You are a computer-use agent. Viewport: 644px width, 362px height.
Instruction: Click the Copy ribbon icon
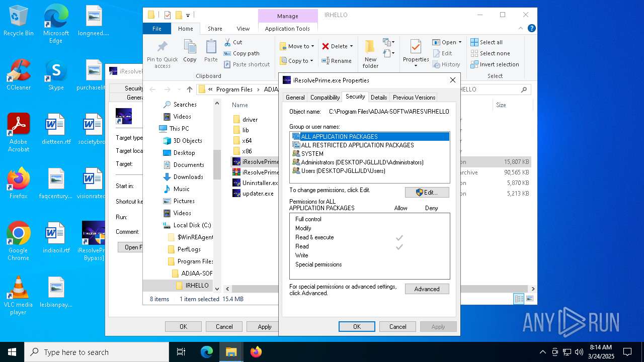coord(190,51)
